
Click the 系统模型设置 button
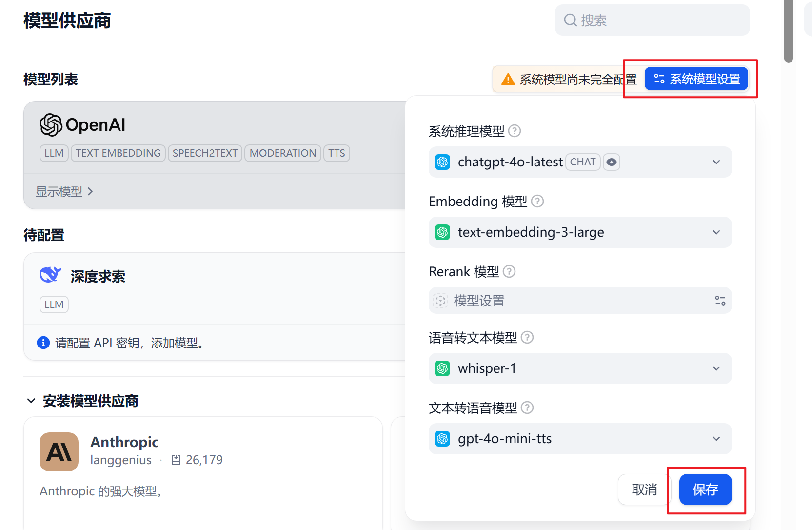696,79
